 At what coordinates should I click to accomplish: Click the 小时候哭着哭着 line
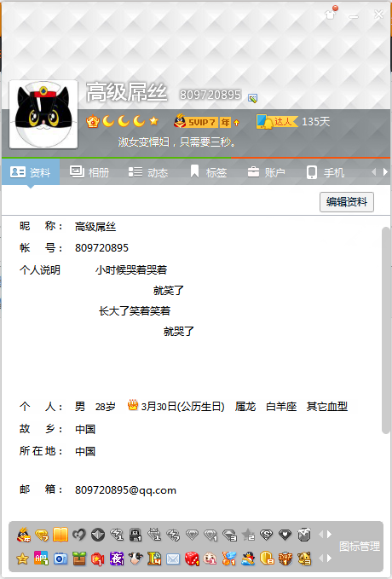point(131,270)
